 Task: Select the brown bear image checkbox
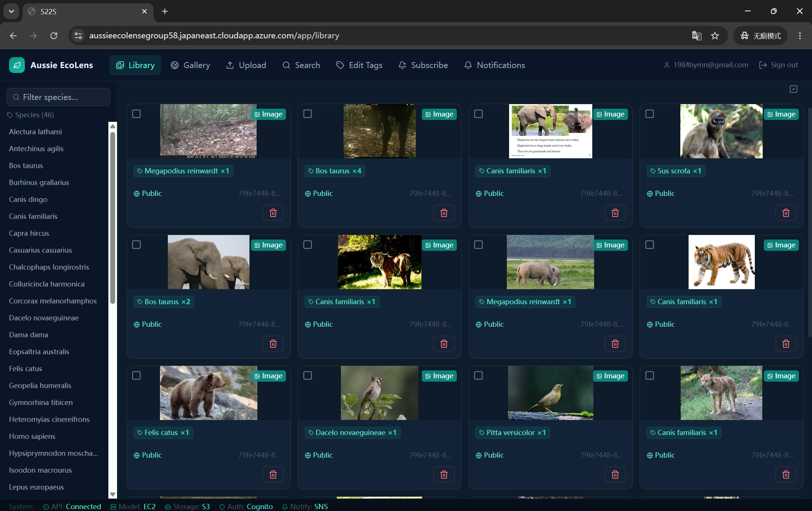click(137, 375)
